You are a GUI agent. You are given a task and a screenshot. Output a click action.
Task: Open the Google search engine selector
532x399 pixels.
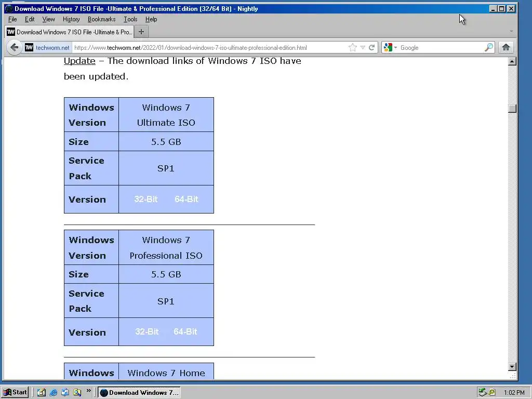tap(390, 47)
